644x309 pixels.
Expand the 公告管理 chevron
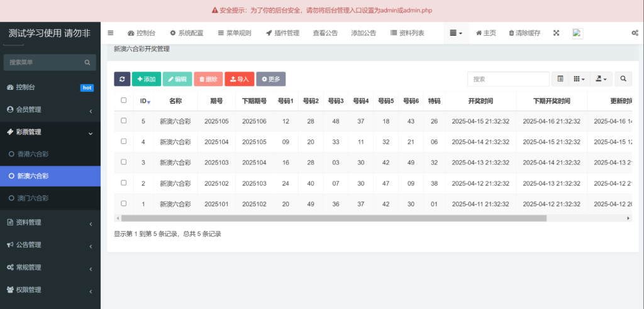[x=91, y=246]
